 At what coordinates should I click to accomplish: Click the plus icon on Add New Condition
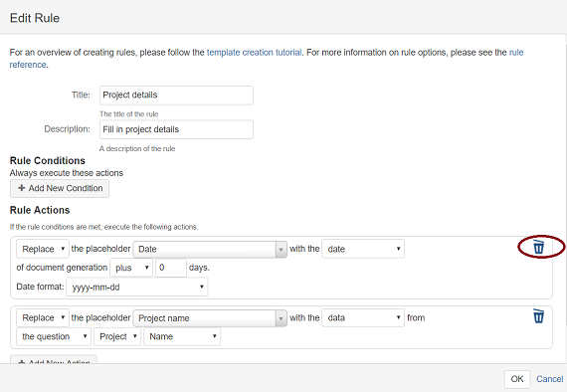pyautogui.click(x=21, y=188)
